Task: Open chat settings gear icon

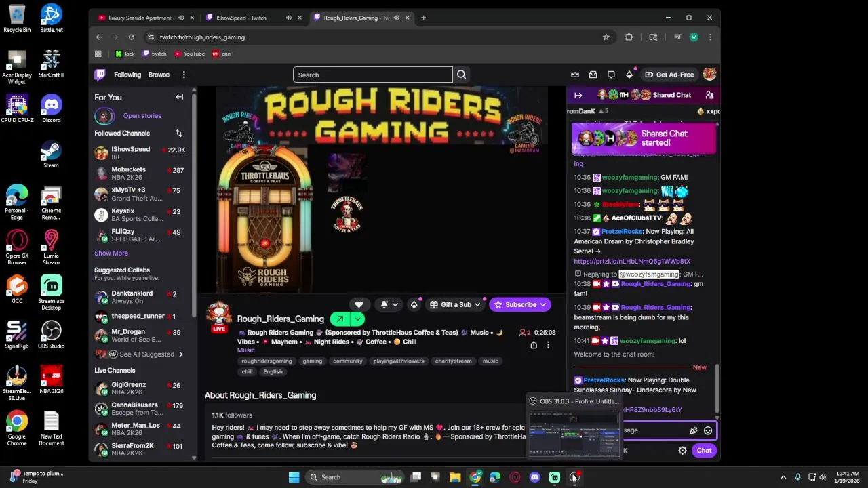Action: [x=682, y=451]
